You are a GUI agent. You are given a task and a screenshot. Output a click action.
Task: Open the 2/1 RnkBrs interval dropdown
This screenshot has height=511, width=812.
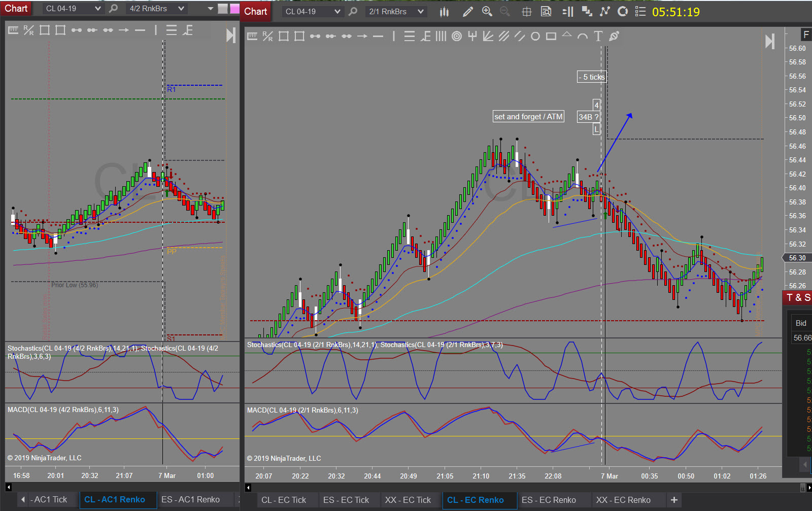[x=396, y=12]
